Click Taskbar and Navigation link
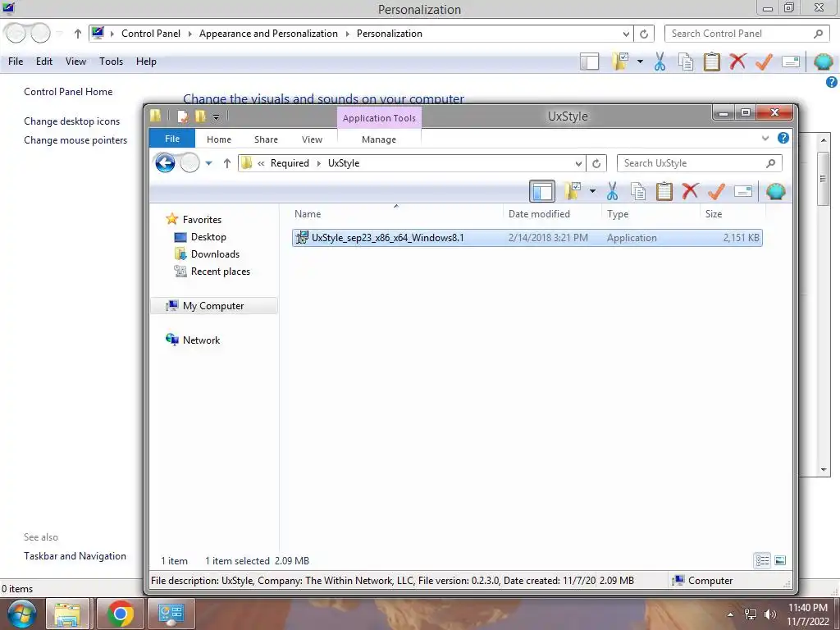The width and height of the screenshot is (840, 630). (75, 556)
